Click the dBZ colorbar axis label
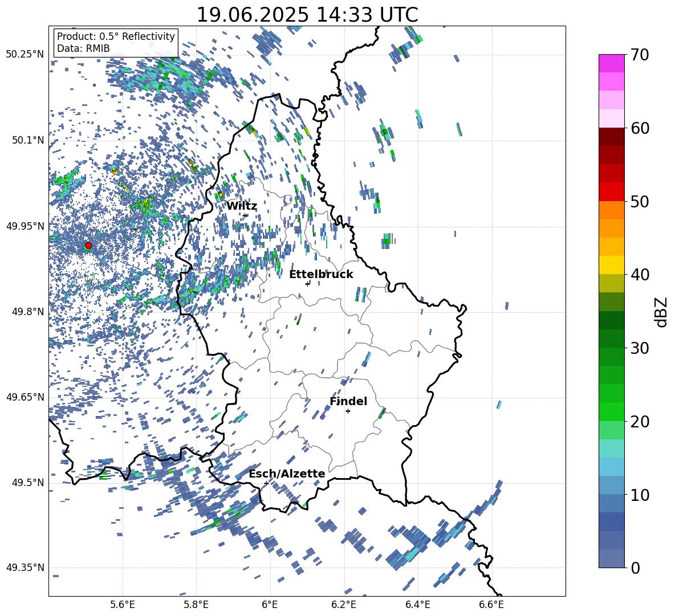Screen dimensions: 675x616 [x=661, y=312]
